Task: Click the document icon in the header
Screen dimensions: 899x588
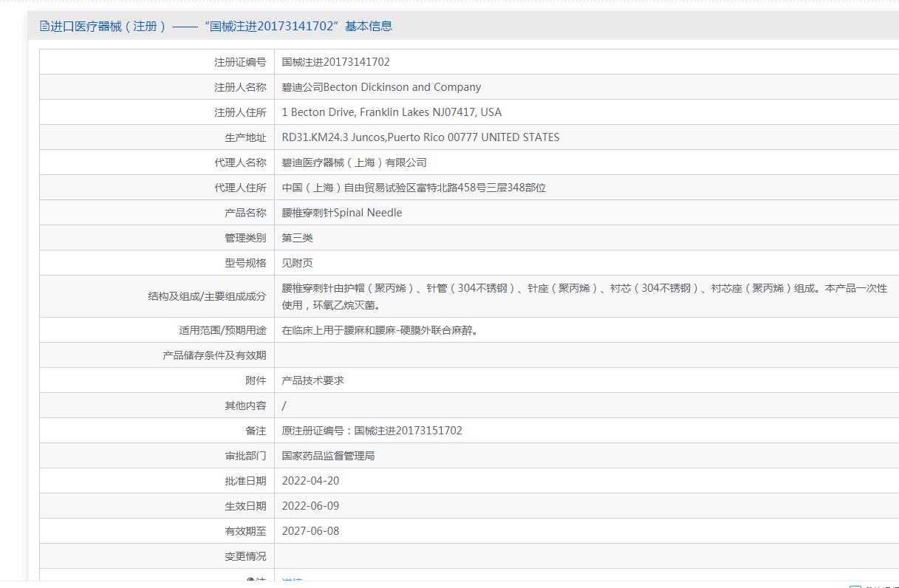Action: pyautogui.click(x=44, y=27)
